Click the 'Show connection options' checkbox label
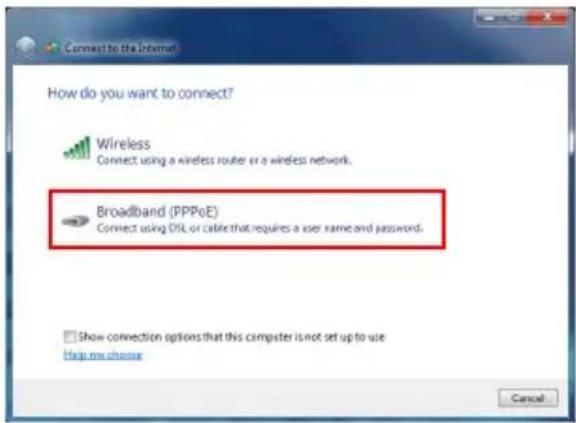The width and height of the screenshot is (576, 423). [232, 337]
